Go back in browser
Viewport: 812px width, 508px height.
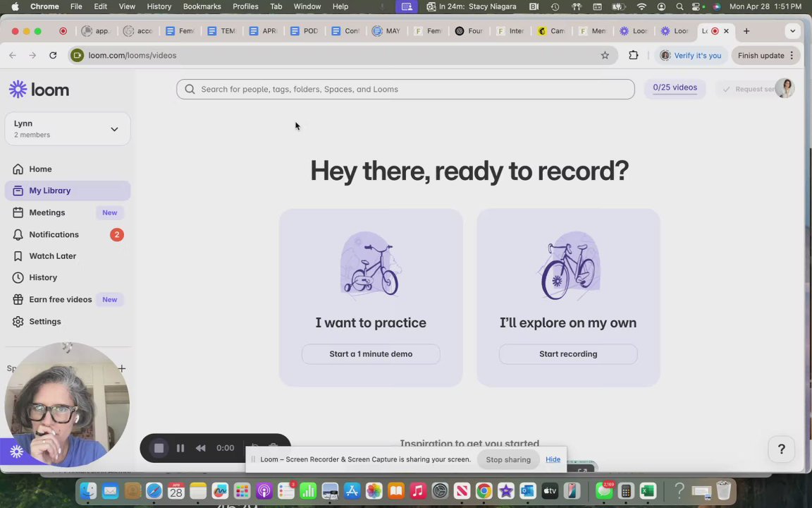pos(13,56)
